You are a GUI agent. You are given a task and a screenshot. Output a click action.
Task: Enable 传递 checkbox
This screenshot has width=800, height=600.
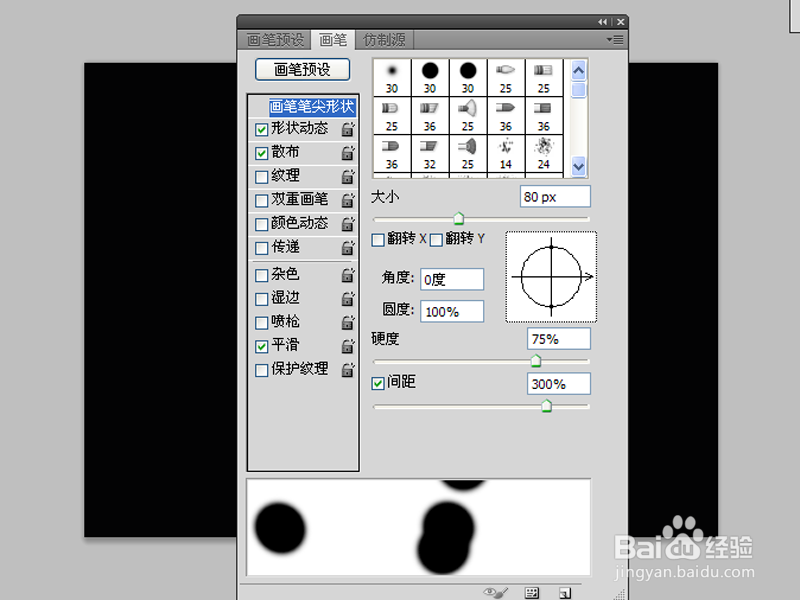(x=261, y=248)
